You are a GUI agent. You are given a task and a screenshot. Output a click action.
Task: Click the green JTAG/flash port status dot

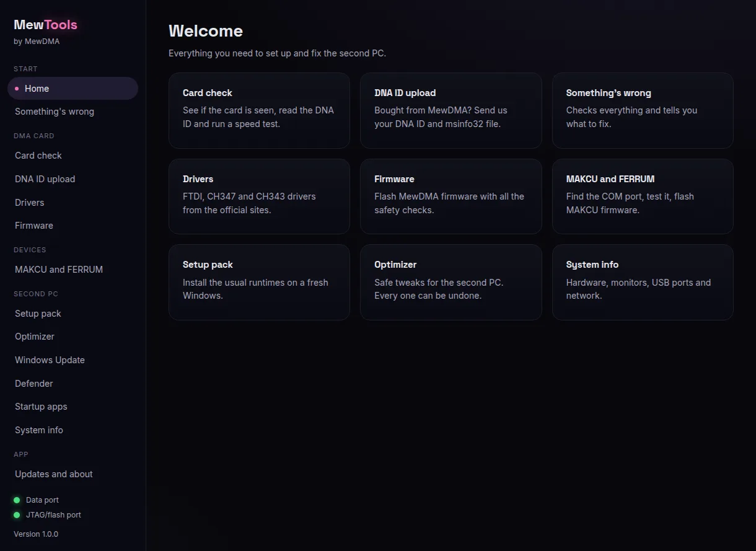(x=17, y=515)
